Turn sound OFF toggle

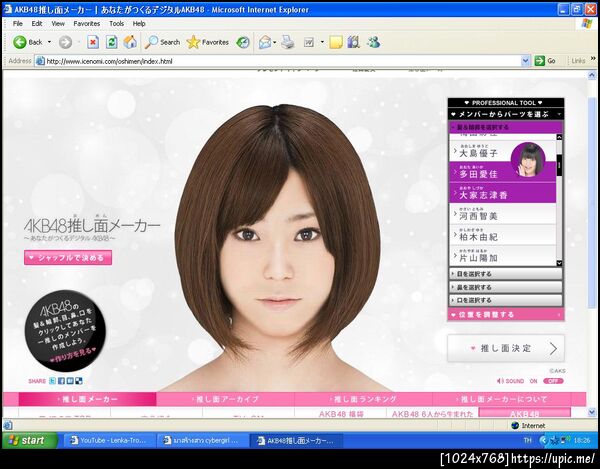point(553,381)
